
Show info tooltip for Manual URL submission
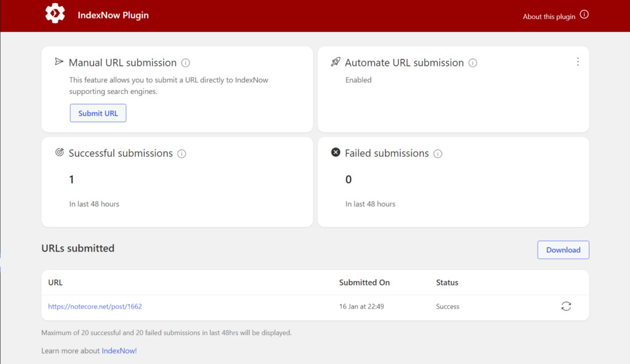tap(185, 63)
